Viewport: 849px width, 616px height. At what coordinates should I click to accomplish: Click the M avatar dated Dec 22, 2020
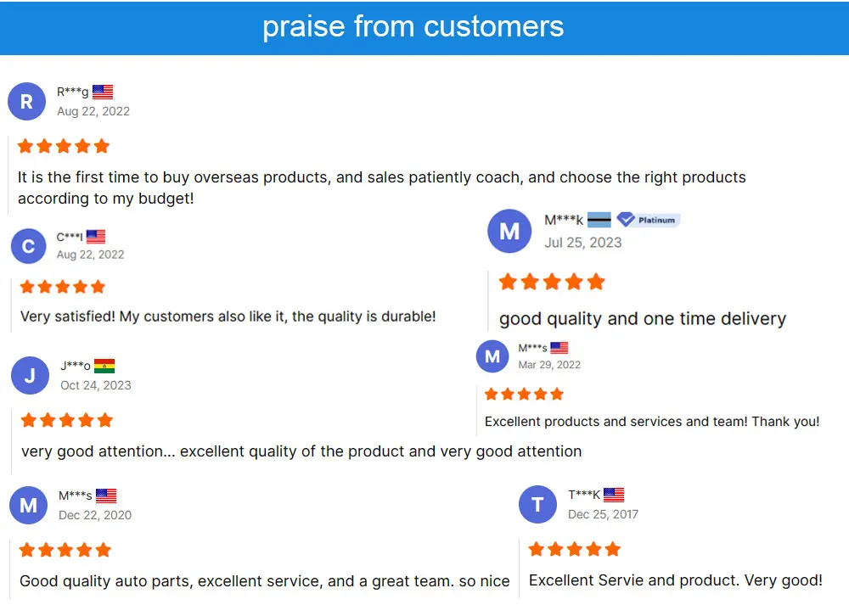point(28,506)
